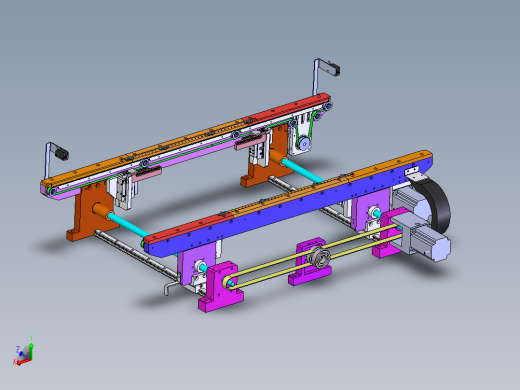Select the orange top strip of the far rail
The width and height of the screenshot is (520, 390).
143,150
